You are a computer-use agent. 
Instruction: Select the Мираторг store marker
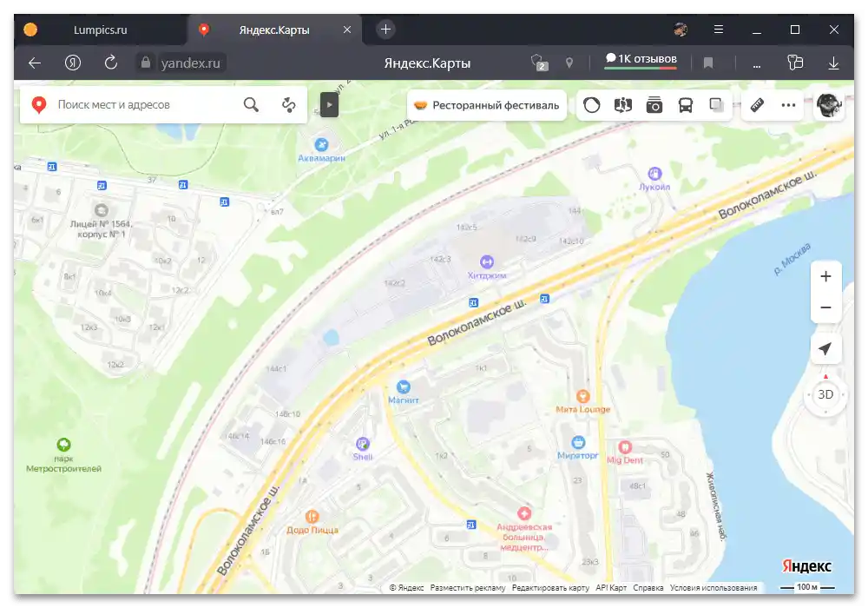578,442
